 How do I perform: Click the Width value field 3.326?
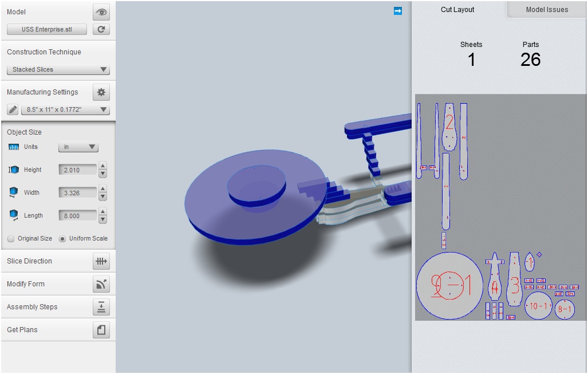coord(78,193)
